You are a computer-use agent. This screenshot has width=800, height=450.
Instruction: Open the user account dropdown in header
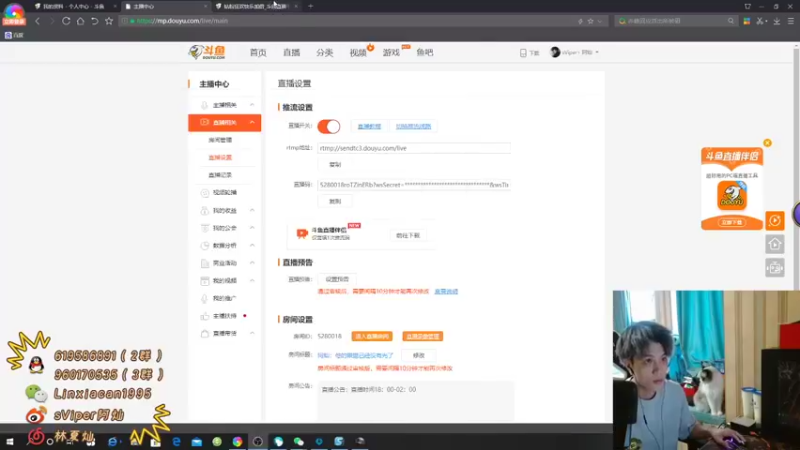pyautogui.click(x=574, y=52)
